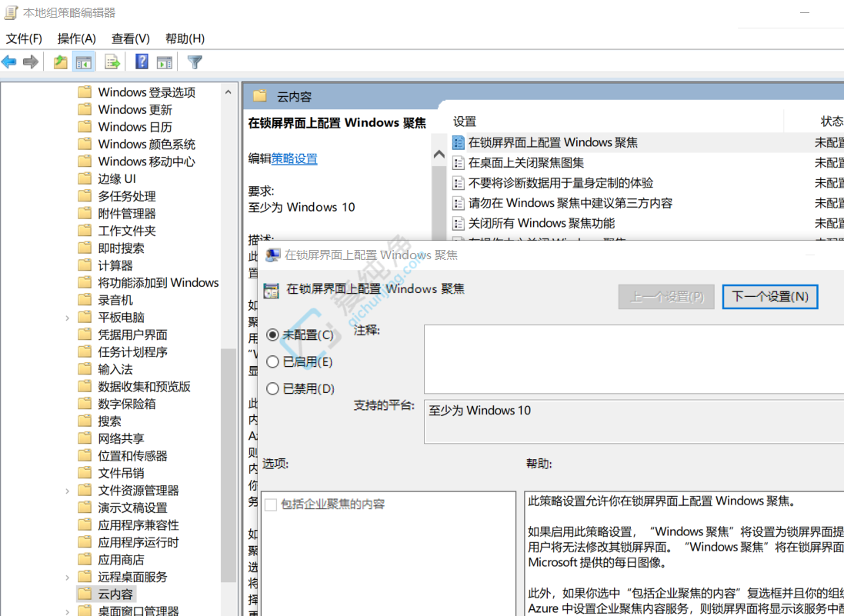The width and height of the screenshot is (844, 616).
Task: Click the folder icon next to 计算器
Action: pos(85,265)
